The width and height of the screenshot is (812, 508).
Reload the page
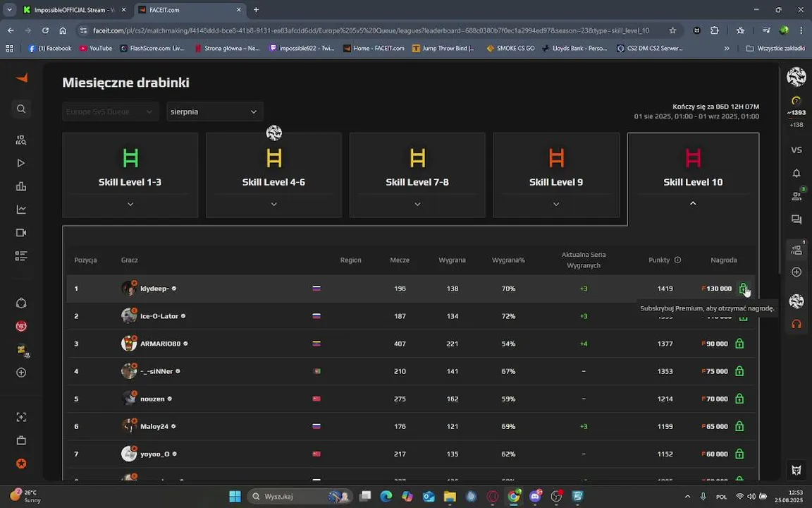[x=46, y=30]
